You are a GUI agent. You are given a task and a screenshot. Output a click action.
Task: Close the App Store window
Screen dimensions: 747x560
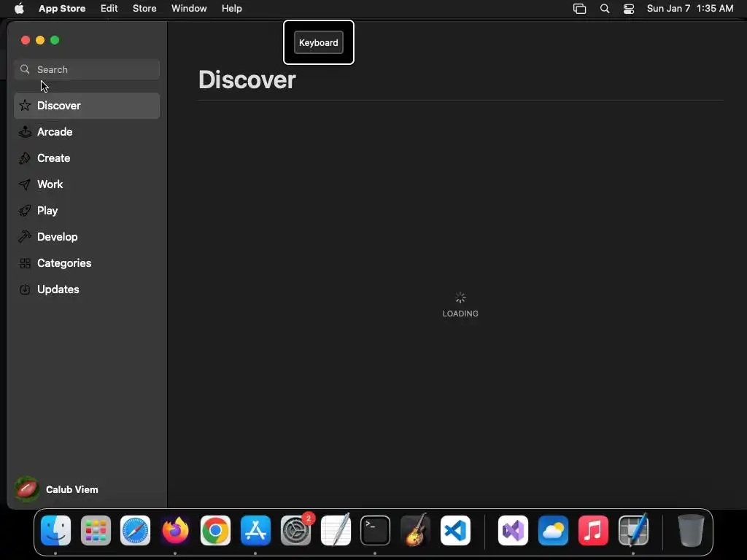(26, 41)
